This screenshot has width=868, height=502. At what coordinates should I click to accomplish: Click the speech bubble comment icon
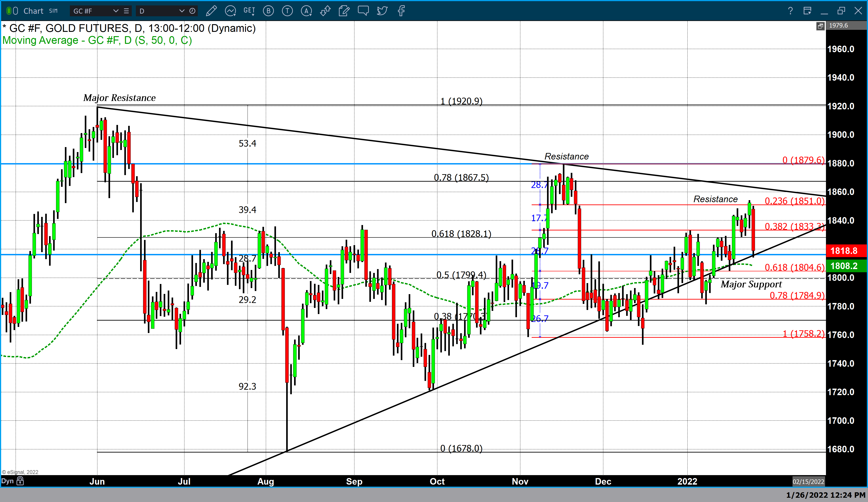[x=363, y=11]
